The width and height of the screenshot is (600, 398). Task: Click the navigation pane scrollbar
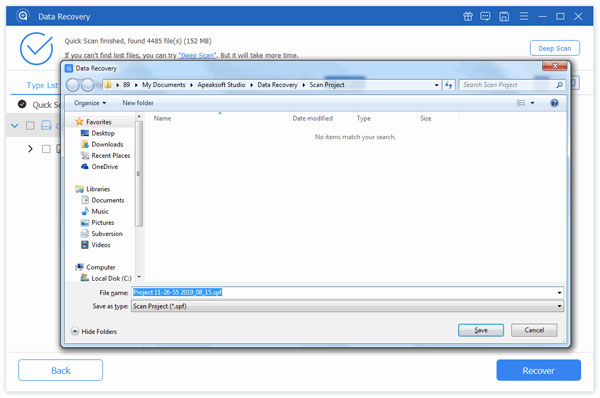[x=139, y=173]
